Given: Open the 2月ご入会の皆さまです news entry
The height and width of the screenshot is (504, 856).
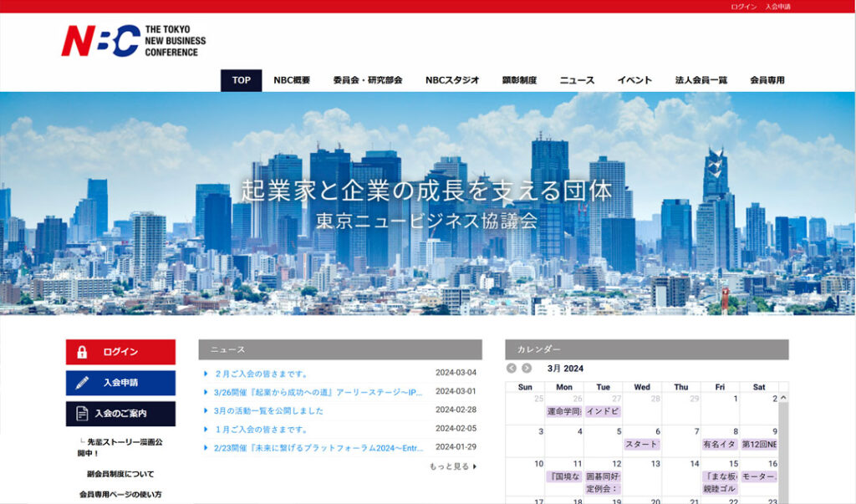Looking at the screenshot, I should pyautogui.click(x=259, y=373).
